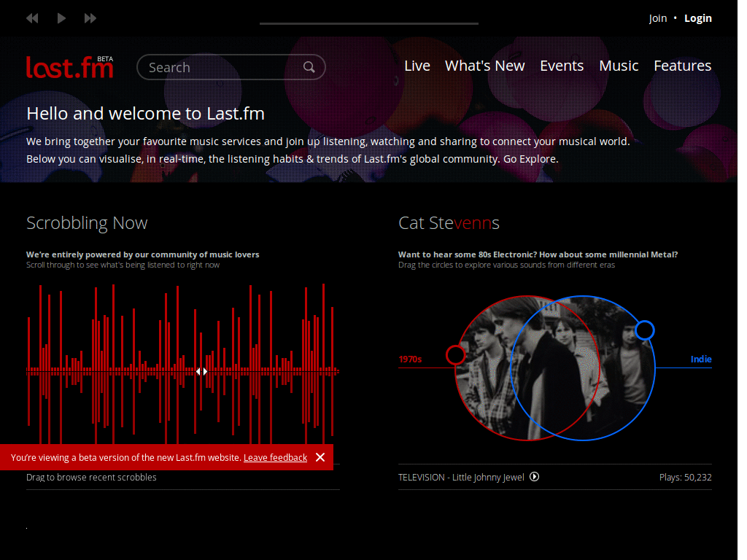Click inside the Search input field
The image size is (747, 560).
coord(219,66)
